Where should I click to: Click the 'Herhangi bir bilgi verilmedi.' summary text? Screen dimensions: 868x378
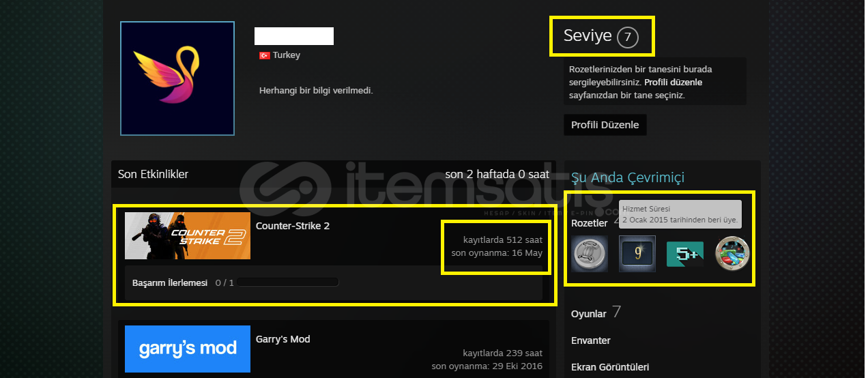(x=316, y=90)
